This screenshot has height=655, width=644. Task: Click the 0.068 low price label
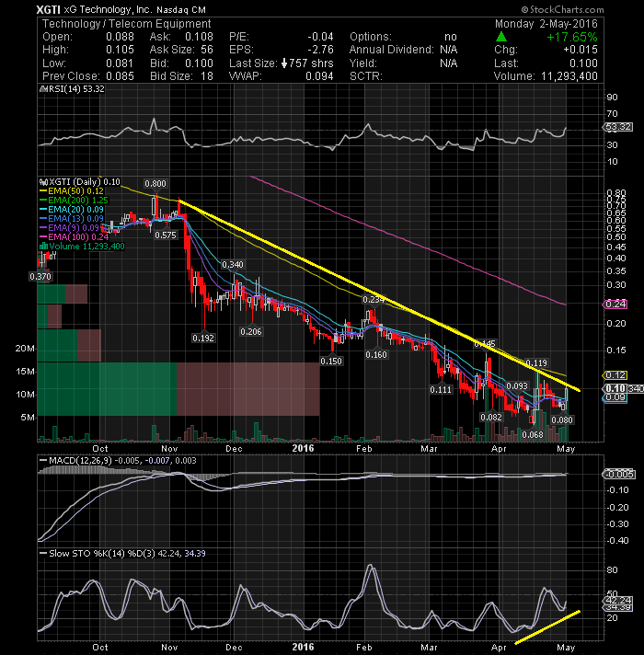(x=533, y=435)
